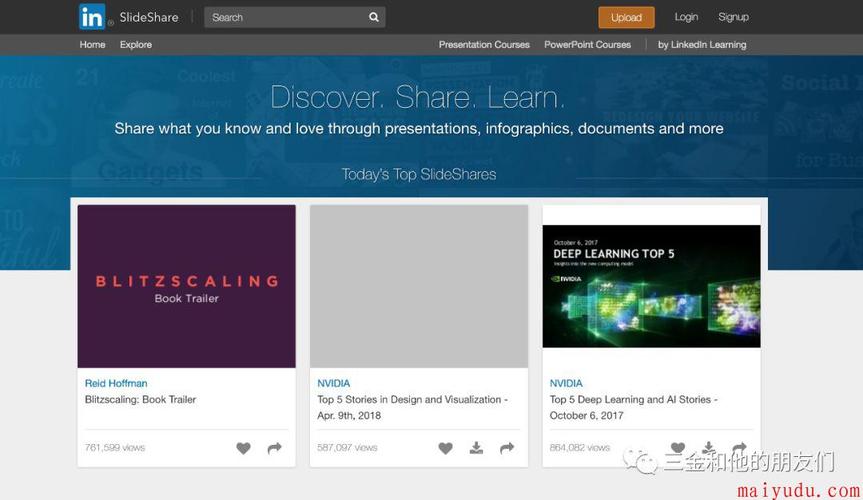Click the orange Upload button
Image resolution: width=863 pixels, height=500 pixels.
(x=626, y=17)
